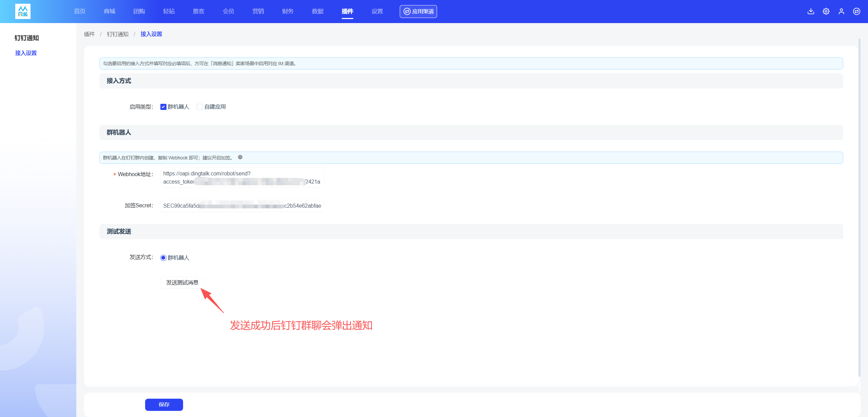868x417 pixels.
Task: Open 推客 menu in top navigation
Action: [199, 11]
